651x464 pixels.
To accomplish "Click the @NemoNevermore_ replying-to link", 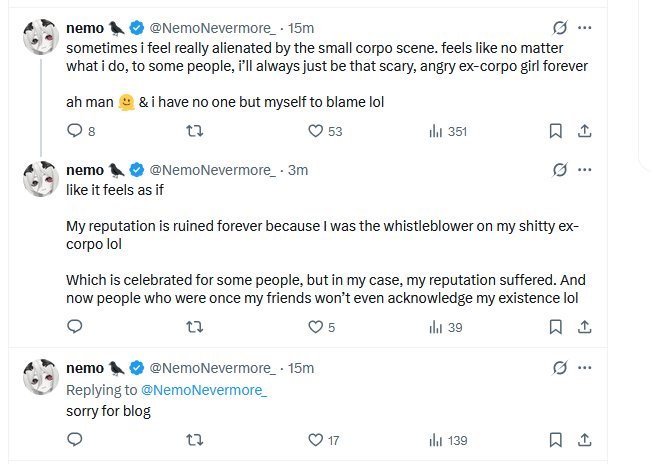I will point(204,390).
